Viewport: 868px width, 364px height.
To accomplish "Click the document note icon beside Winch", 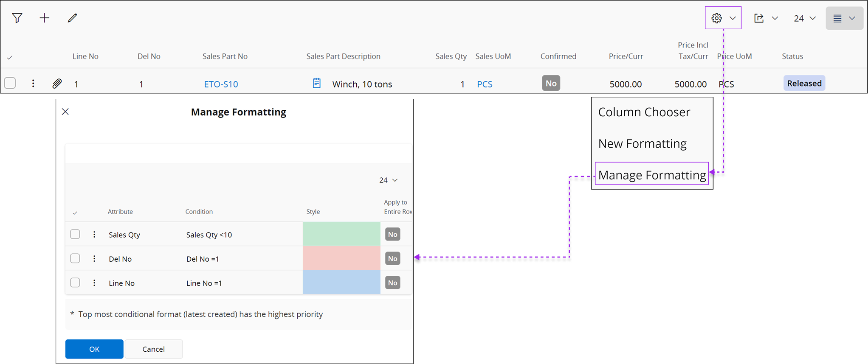I will (317, 83).
